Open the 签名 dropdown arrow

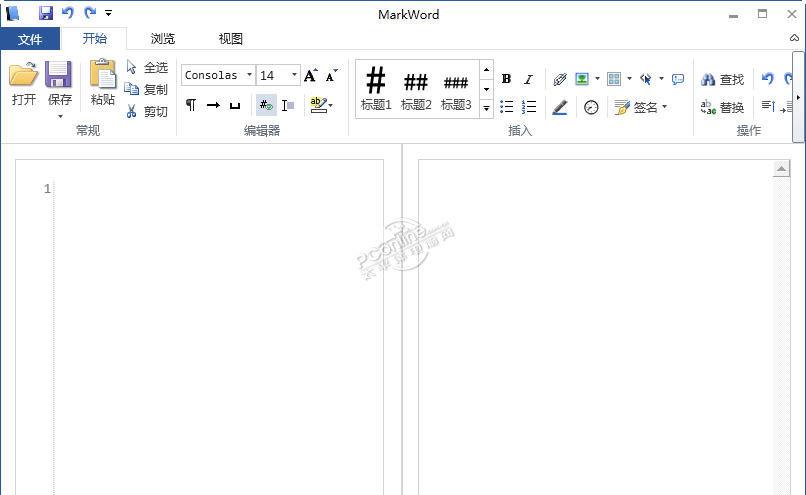665,107
